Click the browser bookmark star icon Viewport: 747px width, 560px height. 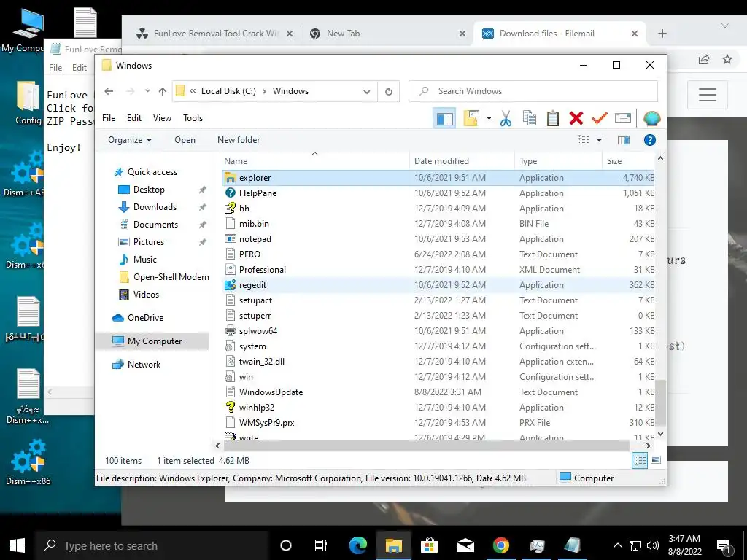coord(727,60)
